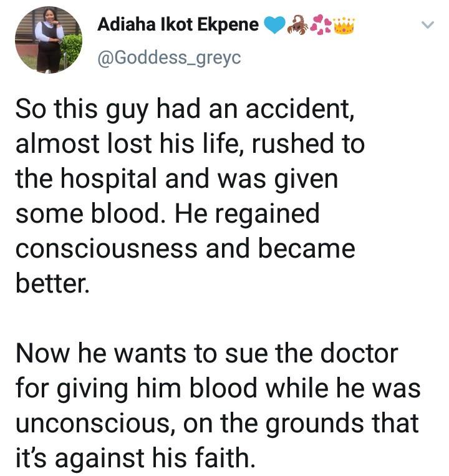Click the word "better." ending the first paragraph
The width and height of the screenshot is (449, 476).
coord(52,283)
